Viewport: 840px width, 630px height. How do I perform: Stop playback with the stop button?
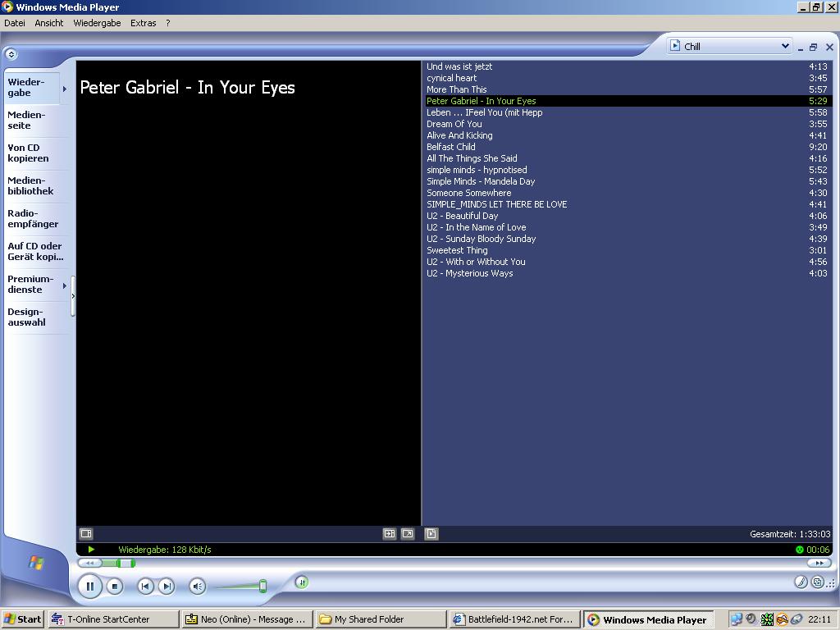(x=114, y=587)
